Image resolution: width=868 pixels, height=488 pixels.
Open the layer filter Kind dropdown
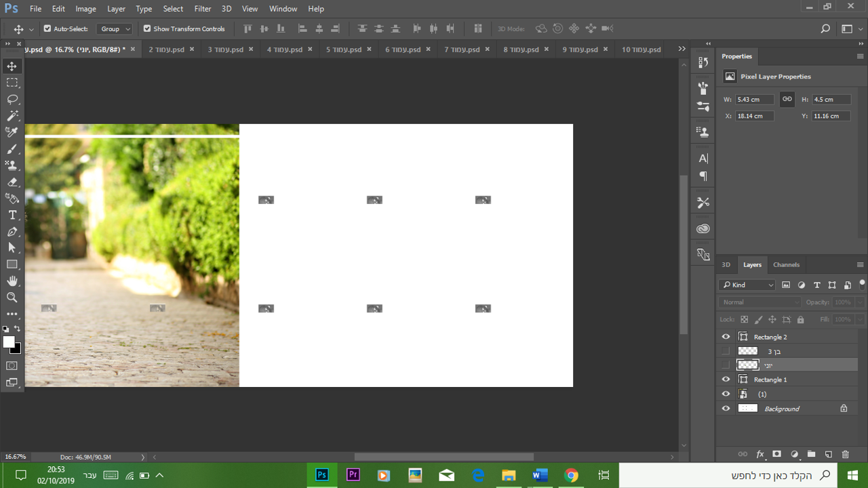point(747,285)
